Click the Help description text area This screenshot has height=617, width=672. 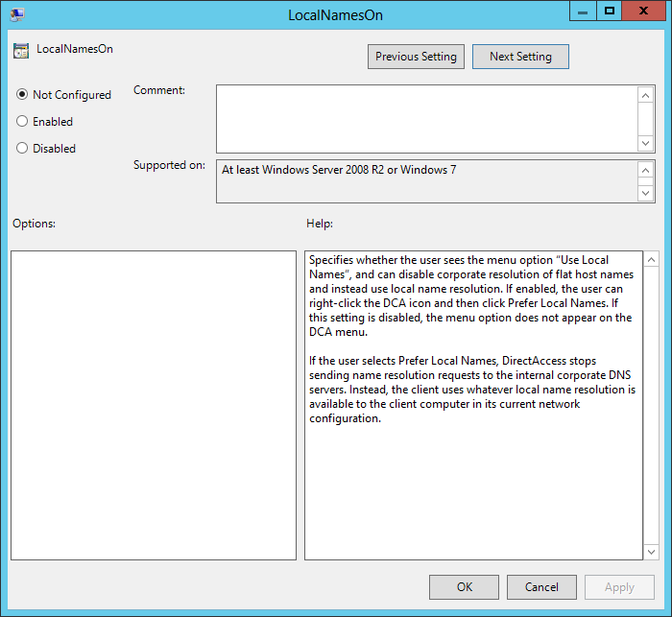[x=472, y=405]
